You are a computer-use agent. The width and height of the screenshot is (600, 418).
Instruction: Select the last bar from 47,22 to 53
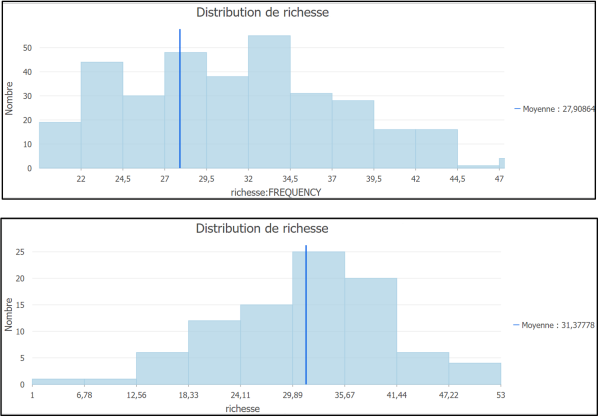pyautogui.click(x=475, y=373)
